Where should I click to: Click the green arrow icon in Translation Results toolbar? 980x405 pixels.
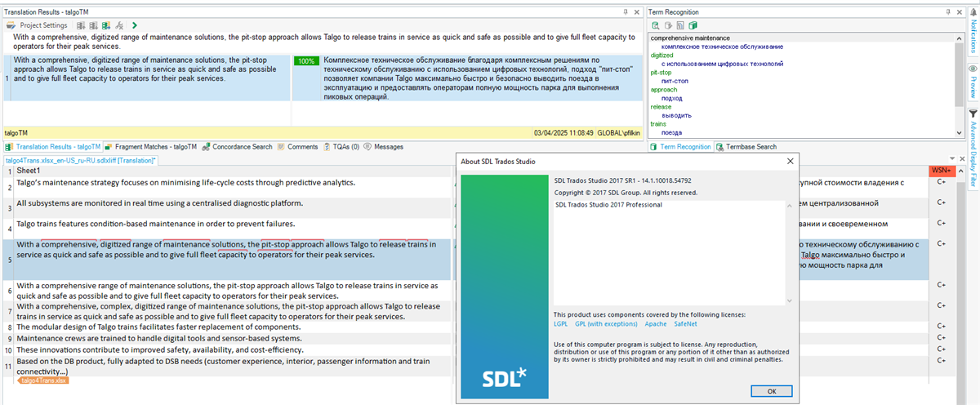135,25
